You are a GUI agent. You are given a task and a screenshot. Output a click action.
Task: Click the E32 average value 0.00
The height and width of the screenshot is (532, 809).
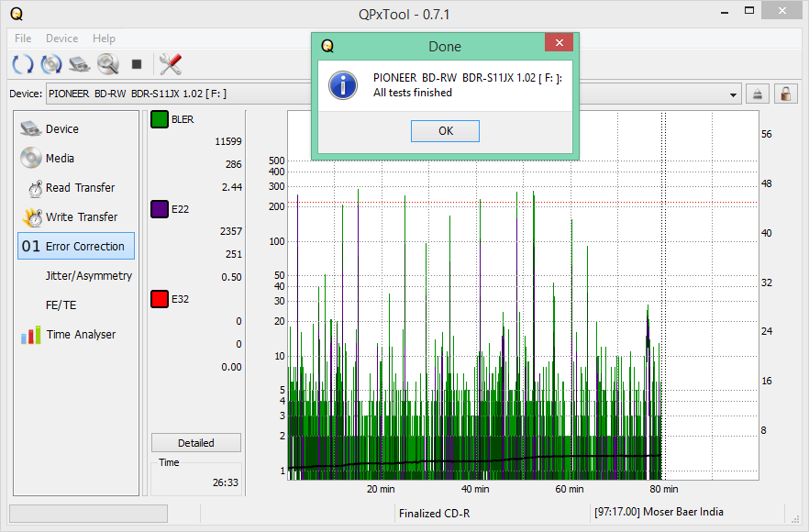click(x=232, y=367)
